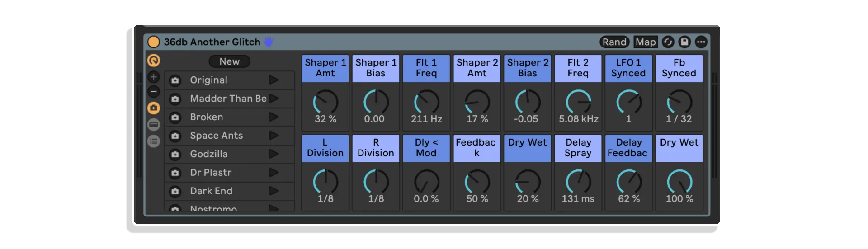Select the Delay Spray macro label
This screenshot has width=868, height=249.
coord(578,148)
